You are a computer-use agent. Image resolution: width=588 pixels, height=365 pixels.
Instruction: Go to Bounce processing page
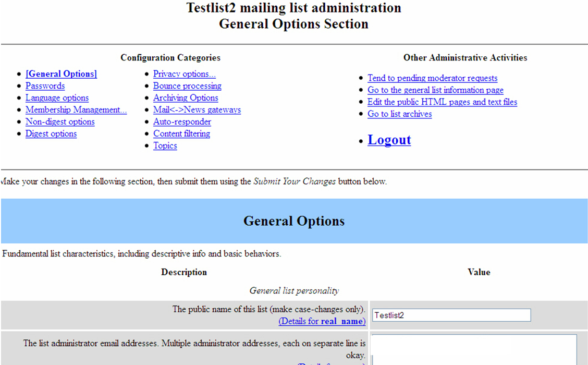pos(187,86)
